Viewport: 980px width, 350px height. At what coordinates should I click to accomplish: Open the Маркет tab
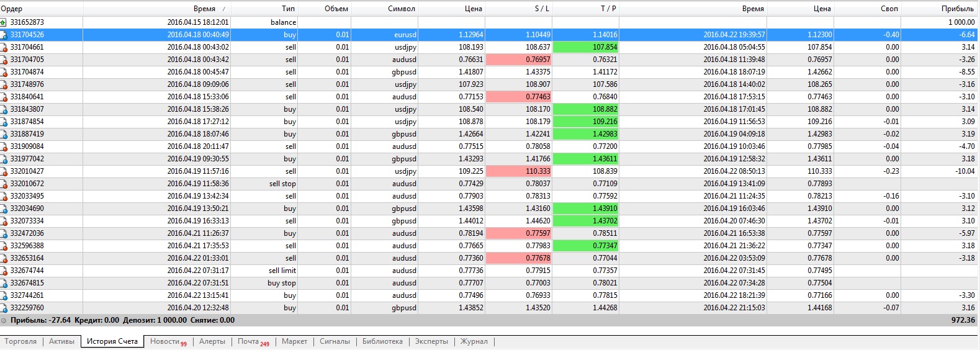point(294,341)
